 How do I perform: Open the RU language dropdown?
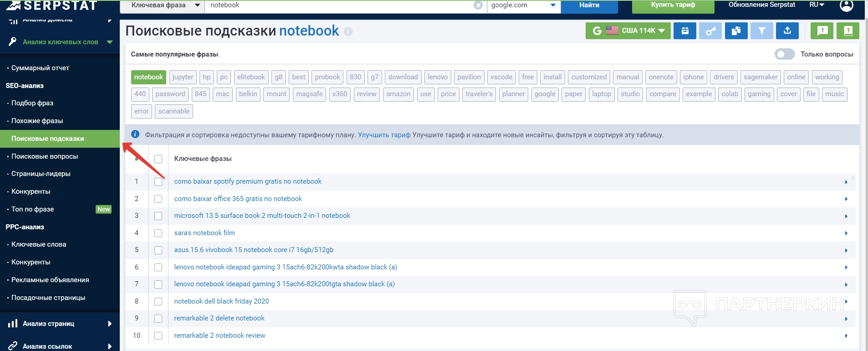pyautogui.click(x=817, y=5)
